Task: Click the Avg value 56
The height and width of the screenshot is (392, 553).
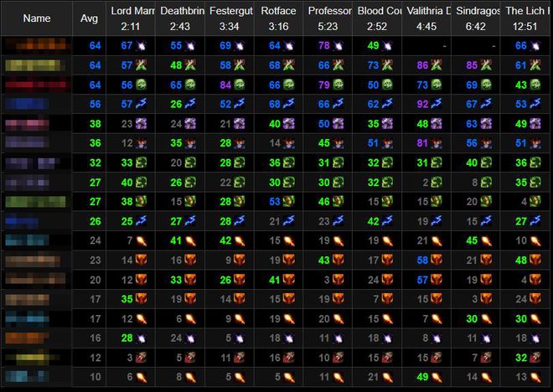Action: pyautogui.click(x=95, y=104)
